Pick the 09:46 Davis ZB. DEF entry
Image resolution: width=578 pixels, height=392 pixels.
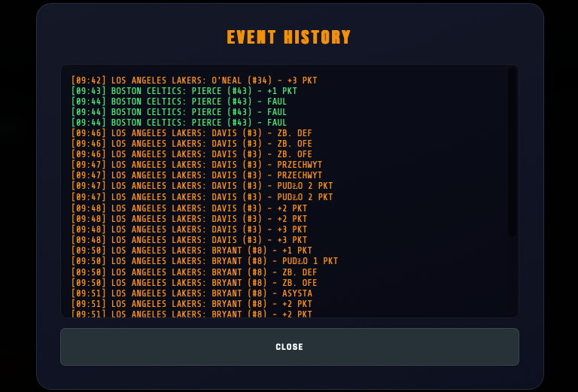click(192, 133)
